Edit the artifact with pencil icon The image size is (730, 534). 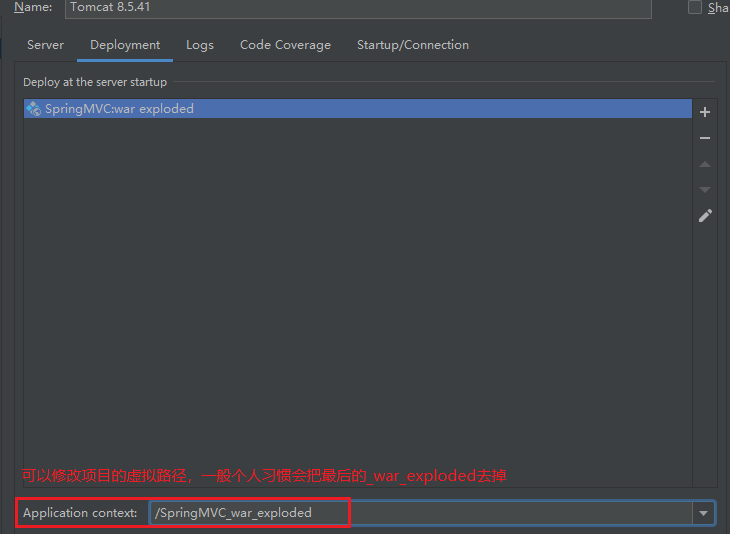point(705,216)
